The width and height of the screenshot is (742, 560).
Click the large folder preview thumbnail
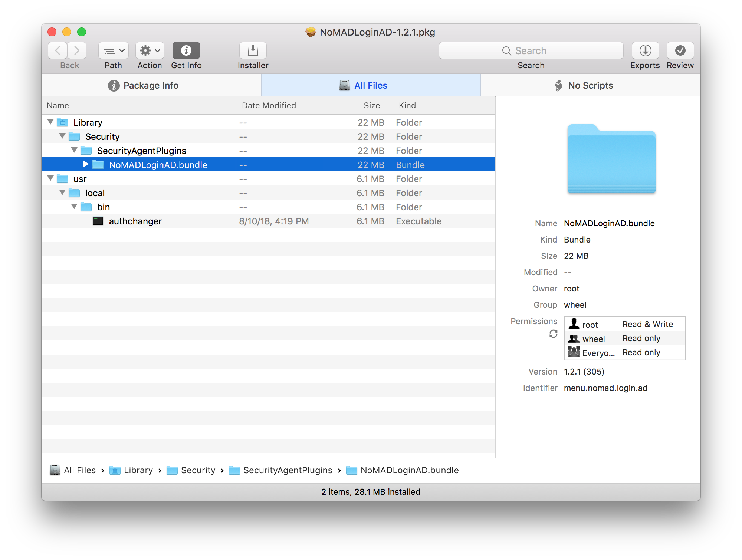pyautogui.click(x=611, y=159)
